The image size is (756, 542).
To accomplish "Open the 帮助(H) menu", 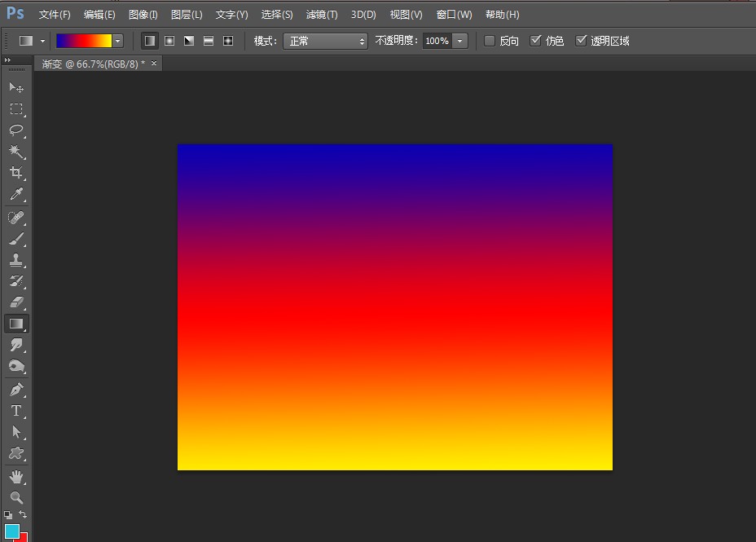I will click(x=502, y=15).
